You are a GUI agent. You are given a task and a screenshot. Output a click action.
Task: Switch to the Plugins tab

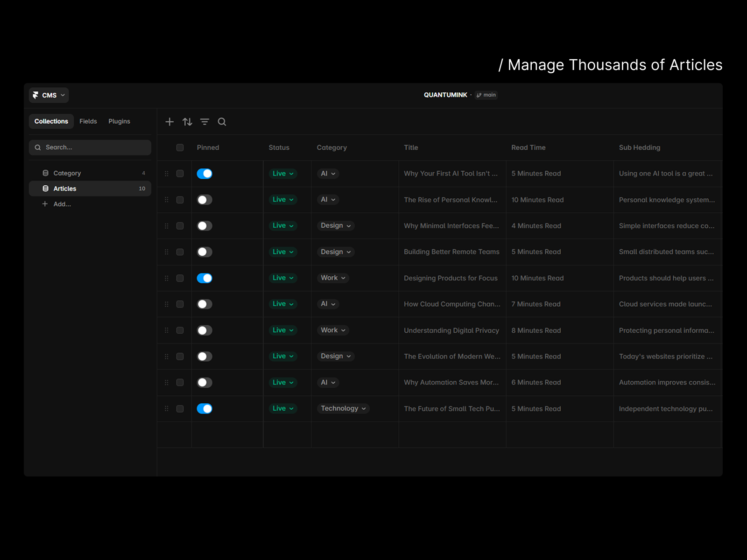coord(119,121)
